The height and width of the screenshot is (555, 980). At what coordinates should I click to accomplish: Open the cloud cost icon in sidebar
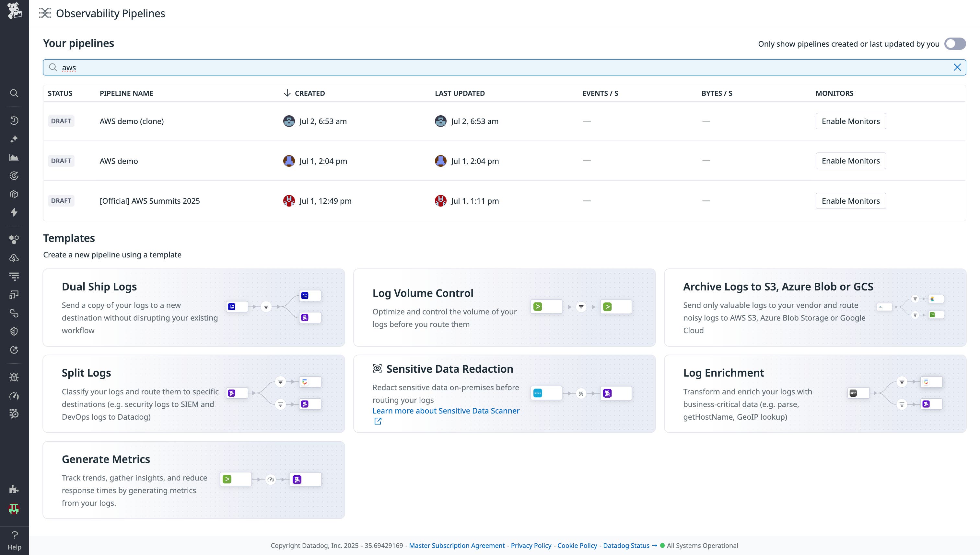(14, 258)
